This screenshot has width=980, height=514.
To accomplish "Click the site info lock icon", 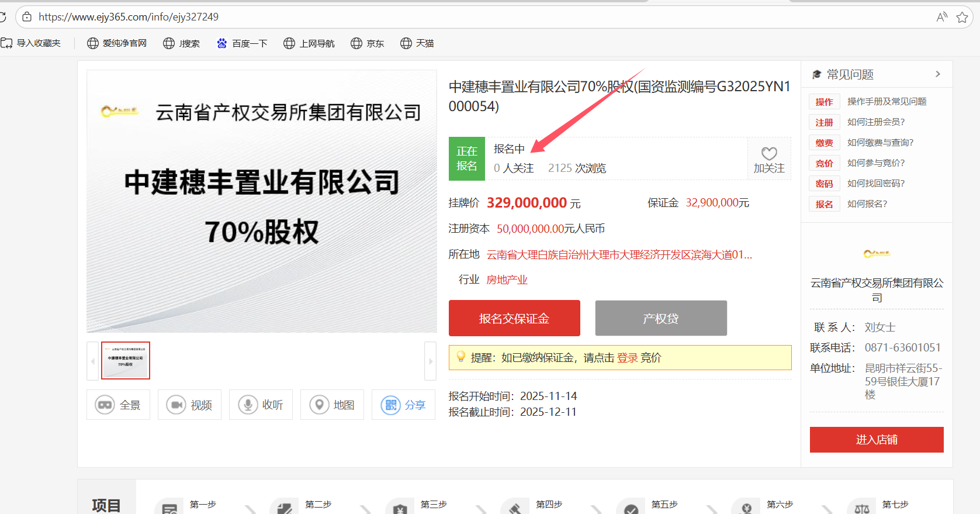I will 27,17.
